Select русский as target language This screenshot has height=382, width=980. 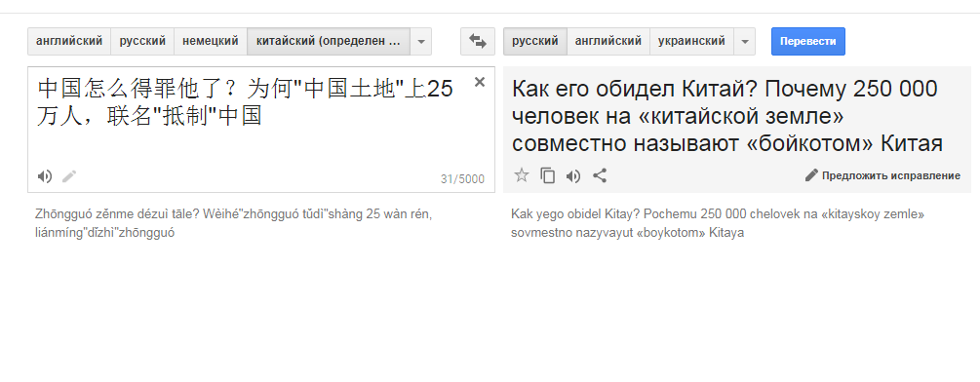[535, 42]
